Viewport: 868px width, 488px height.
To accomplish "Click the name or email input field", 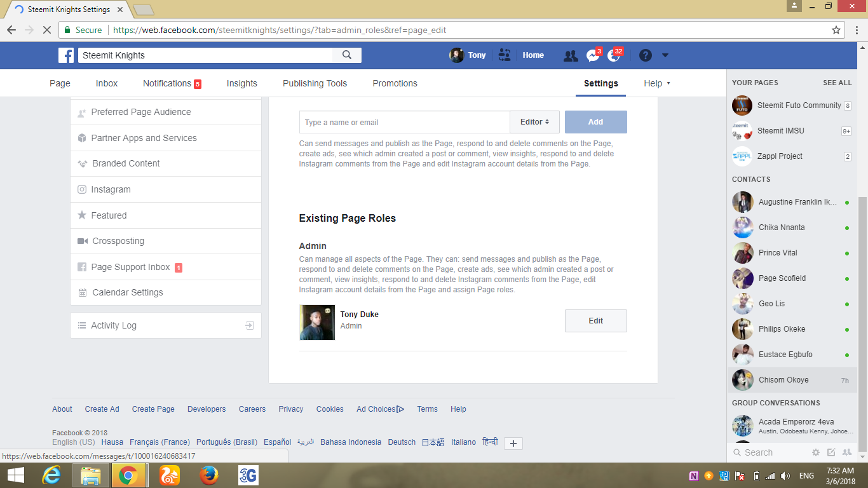I will tap(405, 122).
